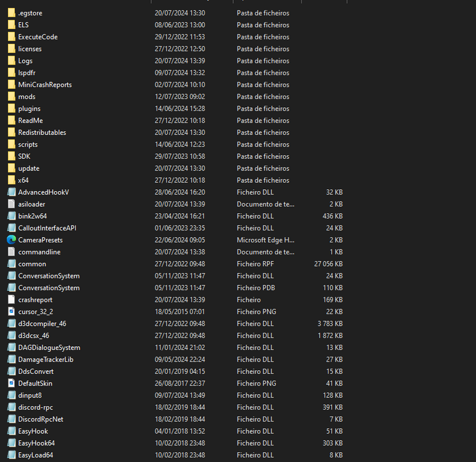Click the DdsConvert file name
476x462 pixels.
coord(36,371)
